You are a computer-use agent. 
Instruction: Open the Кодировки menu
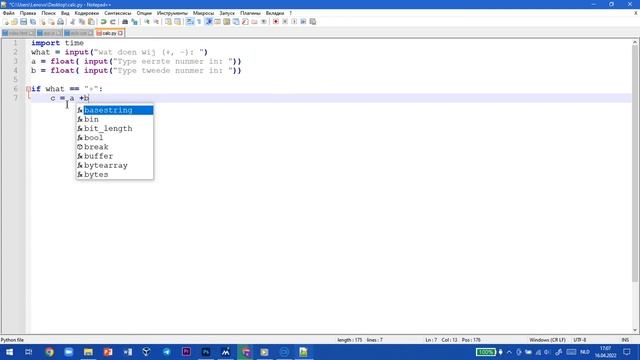click(87, 13)
